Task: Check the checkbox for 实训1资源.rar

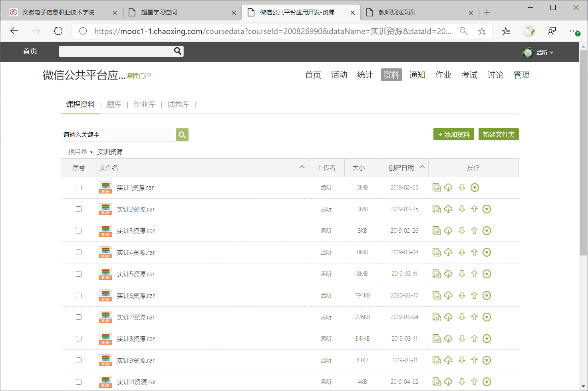Action: pyautogui.click(x=79, y=188)
